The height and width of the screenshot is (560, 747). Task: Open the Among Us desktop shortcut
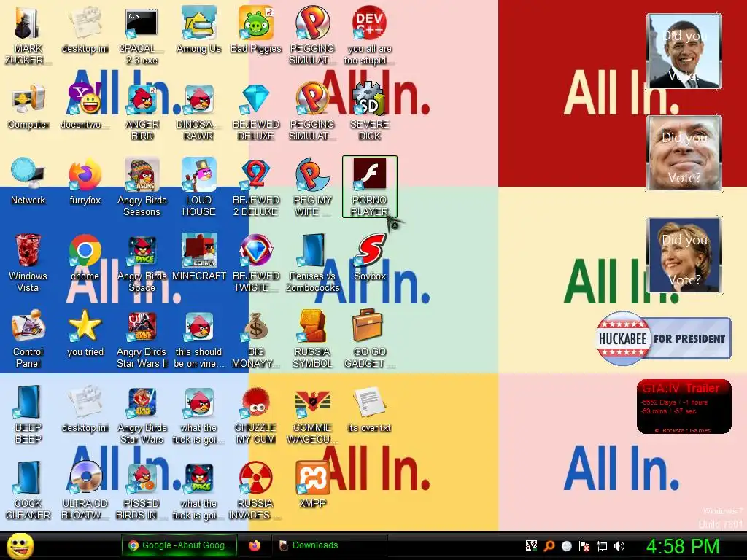[x=198, y=29]
